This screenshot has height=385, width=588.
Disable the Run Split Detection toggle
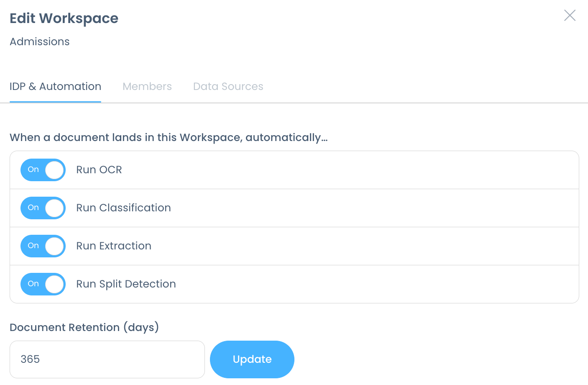(43, 284)
